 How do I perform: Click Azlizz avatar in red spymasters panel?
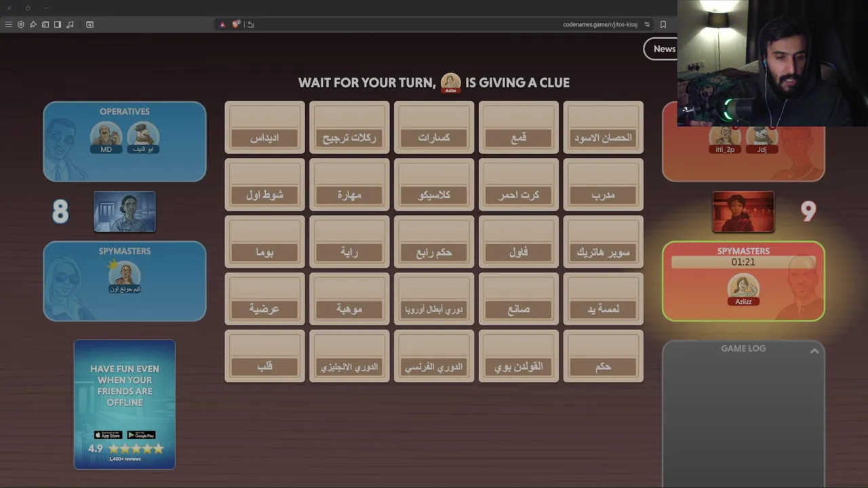tap(743, 290)
